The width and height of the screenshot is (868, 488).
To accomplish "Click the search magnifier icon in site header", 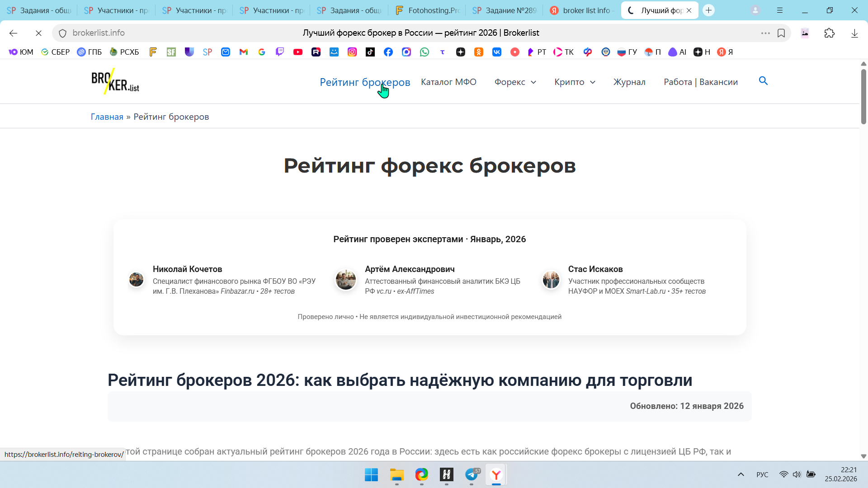I will click(x=763, y=81).
